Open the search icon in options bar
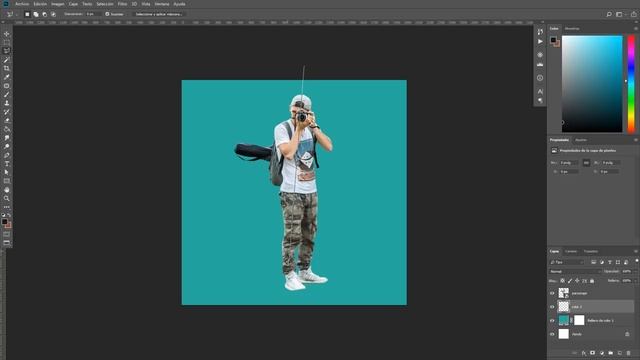640x360 pixels. pos(609,14)
